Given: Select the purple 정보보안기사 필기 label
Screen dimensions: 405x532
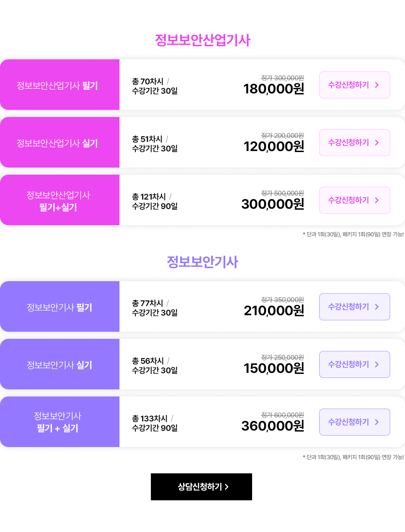Looking at the screenshot, I should 59,307.
